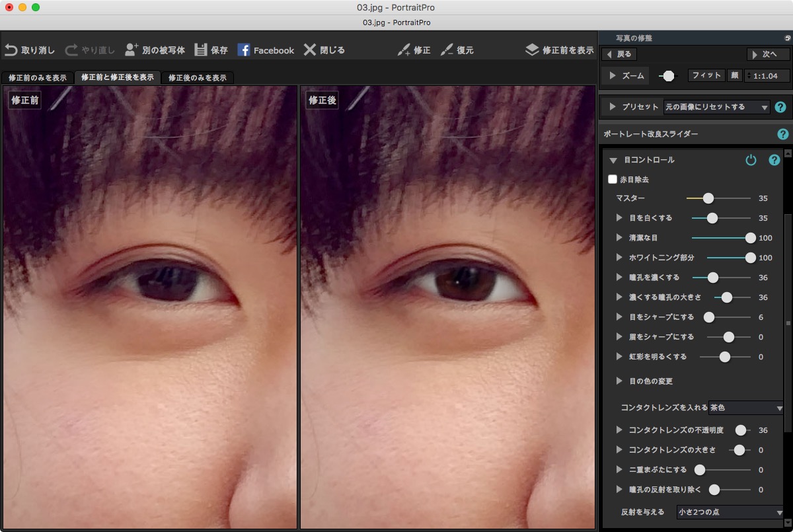The height and width of the screenshot is (532, 793).
Task: Expand the 目をシャープにする option
Action: [619, 317]
